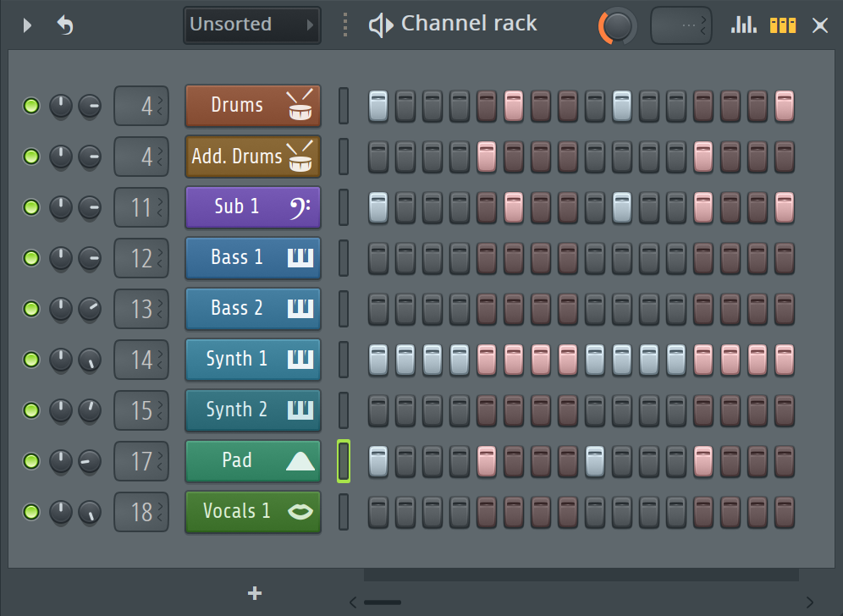843x616 pixels.
Task: Click the plus button to add a channel
Action: pos(254,593)
